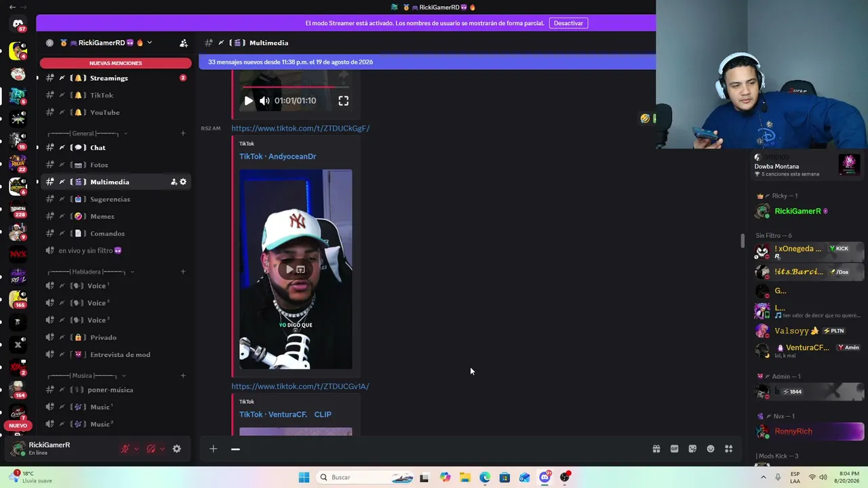Viewport: 868px width, 488px height.
Task: Create invite for the Multimedia channel
Action: pos(174,182)
